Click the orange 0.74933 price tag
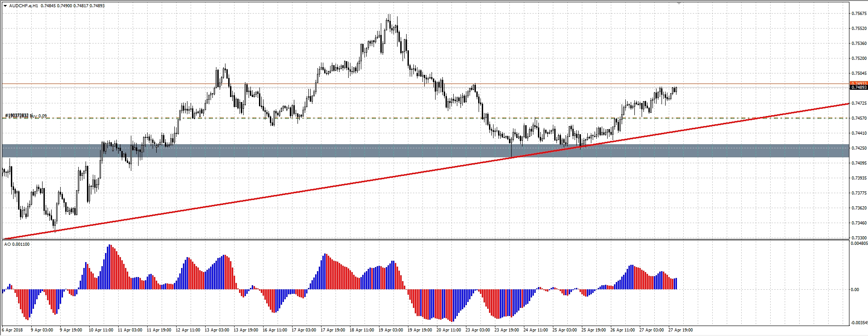 (x=858, y=83)
